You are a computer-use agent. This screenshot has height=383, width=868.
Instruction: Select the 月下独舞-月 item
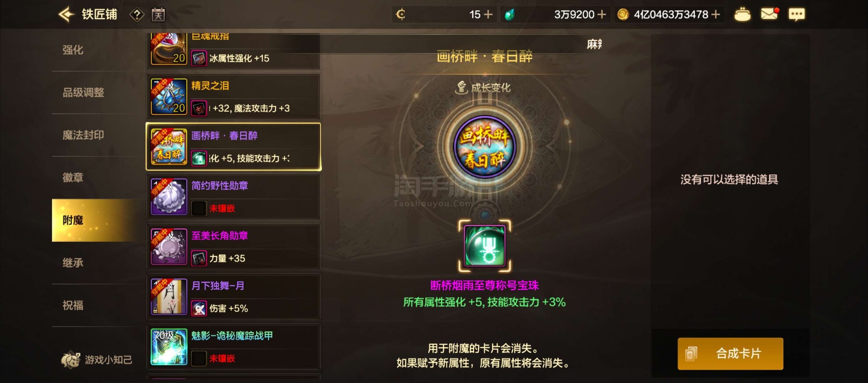pos(233,297)
